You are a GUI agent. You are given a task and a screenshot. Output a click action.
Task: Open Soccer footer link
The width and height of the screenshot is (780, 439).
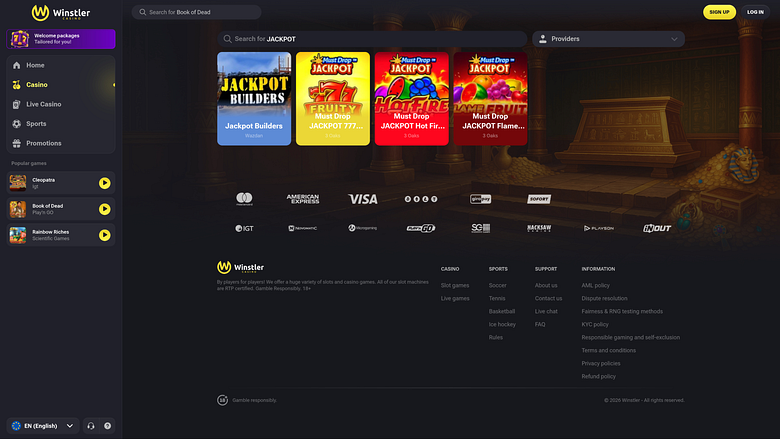pyautogui.click(x=497, y=285)
